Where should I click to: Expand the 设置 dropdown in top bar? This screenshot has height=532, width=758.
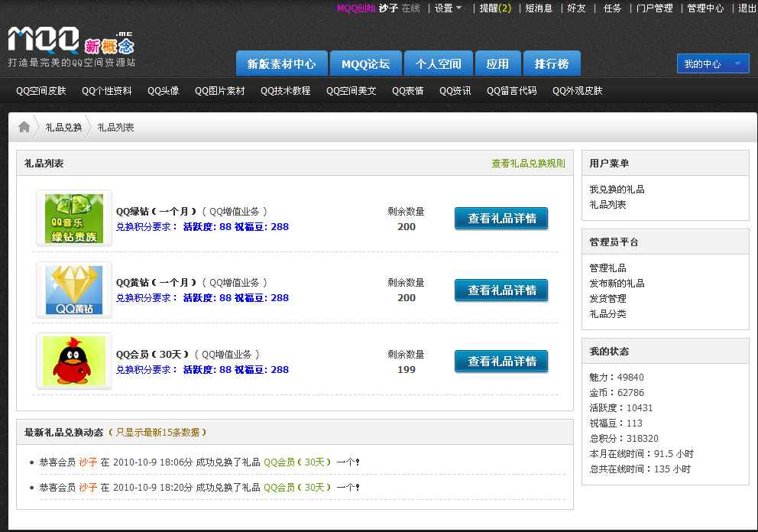pyautogui.click(x=448, y=8)
